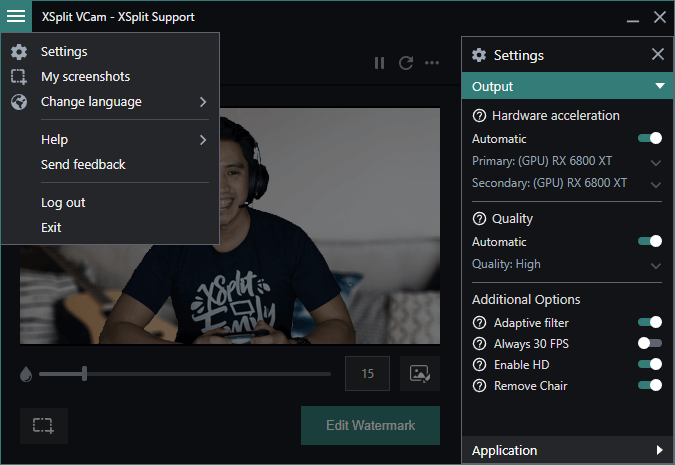The image size is (675, 465).
Task: Click the help icon beside Hardware acceleration
Action: coord(479,116)
